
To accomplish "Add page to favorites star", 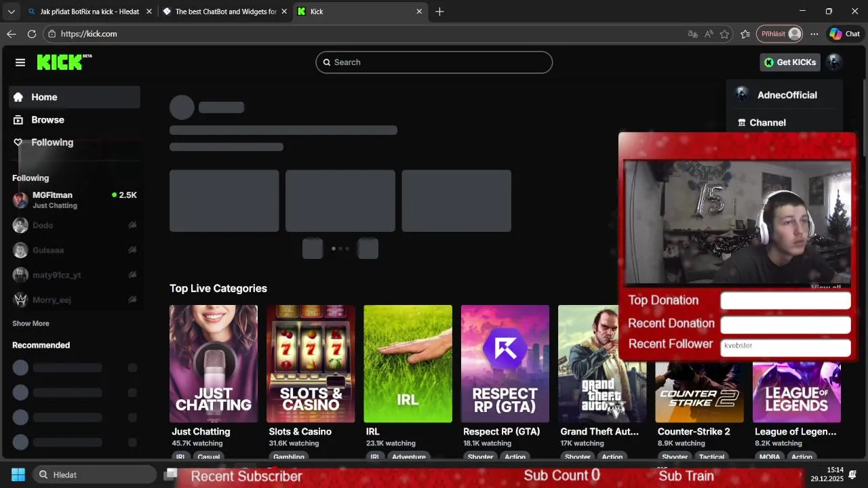I will (725, 34).
